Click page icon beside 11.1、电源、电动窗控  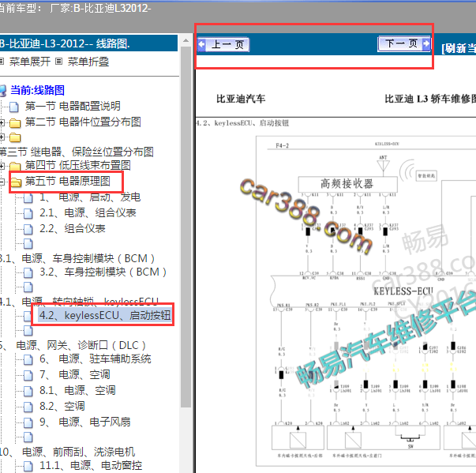click(x=28, y=467)
